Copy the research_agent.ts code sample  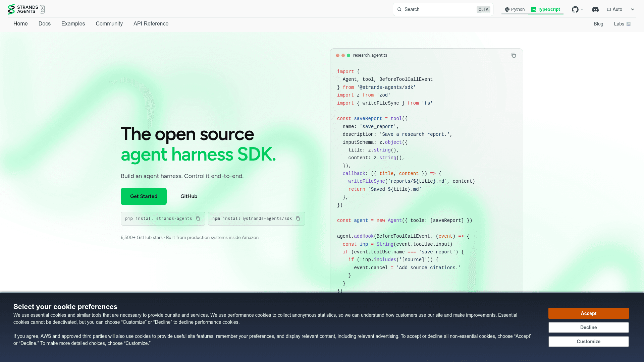(x=514, y=55)
